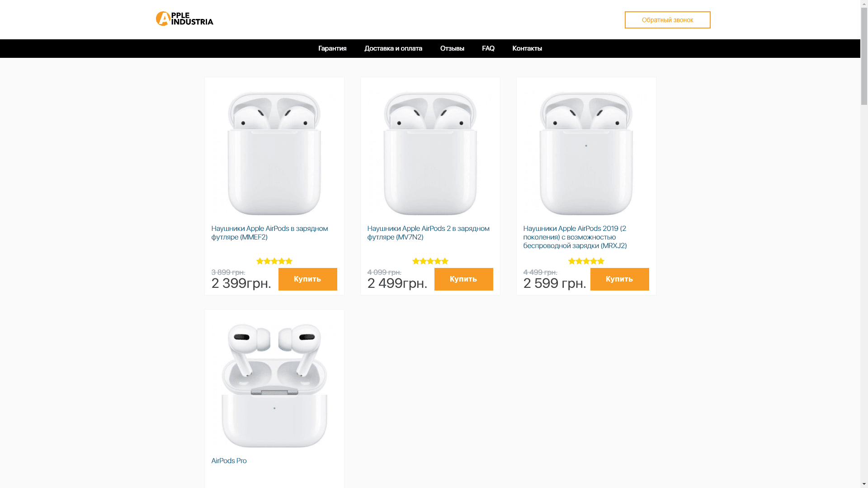Open the AirPods Pro product link
Screen dimensions: 868x488
pyautogui.click(x=229, y=460)
